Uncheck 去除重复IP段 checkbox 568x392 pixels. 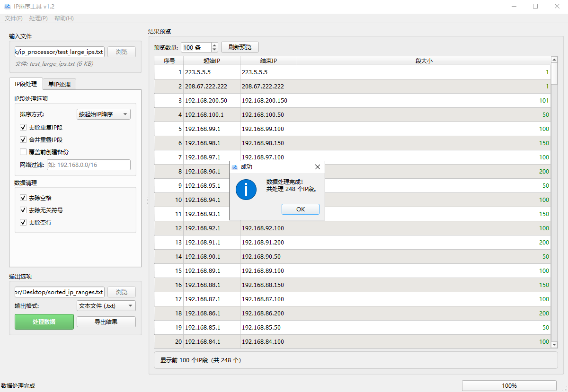23,128
